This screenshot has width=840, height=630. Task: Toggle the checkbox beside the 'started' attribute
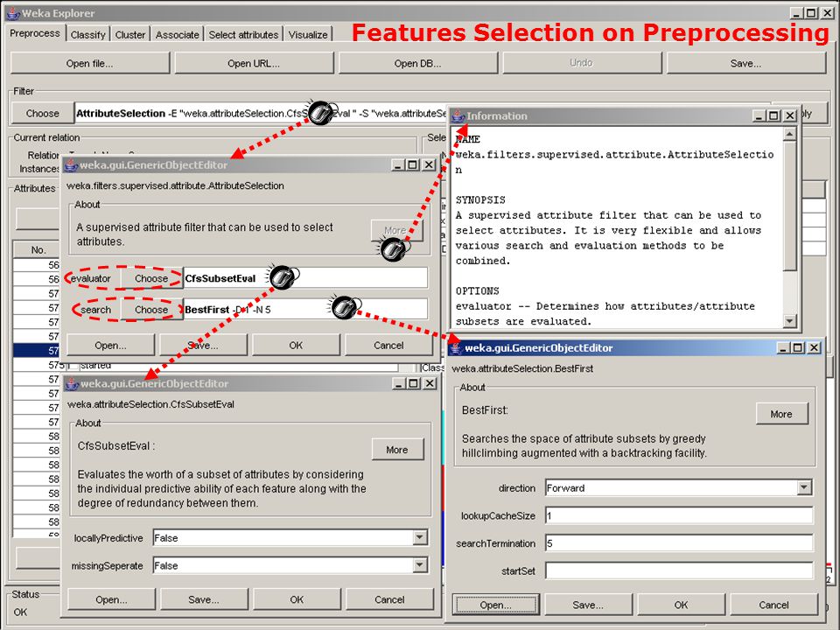pyautogui.click(x=73, y=366)
